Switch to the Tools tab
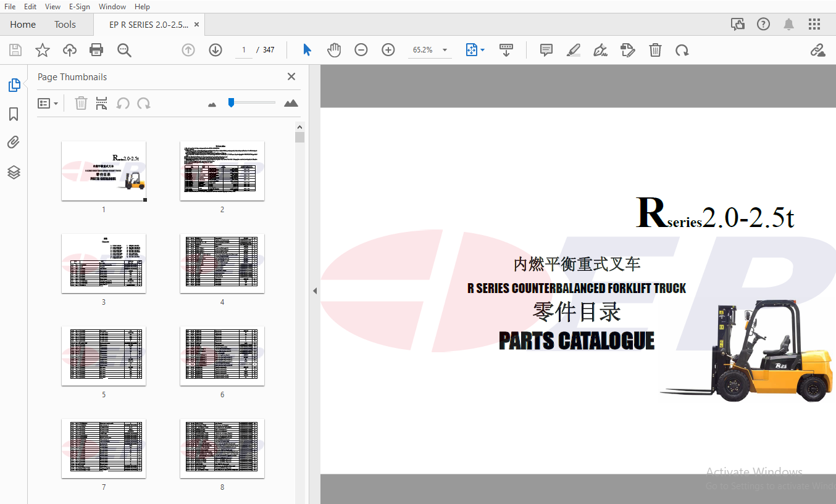The width and height of the screenshot is (836, 504). [x=65, y=25]
